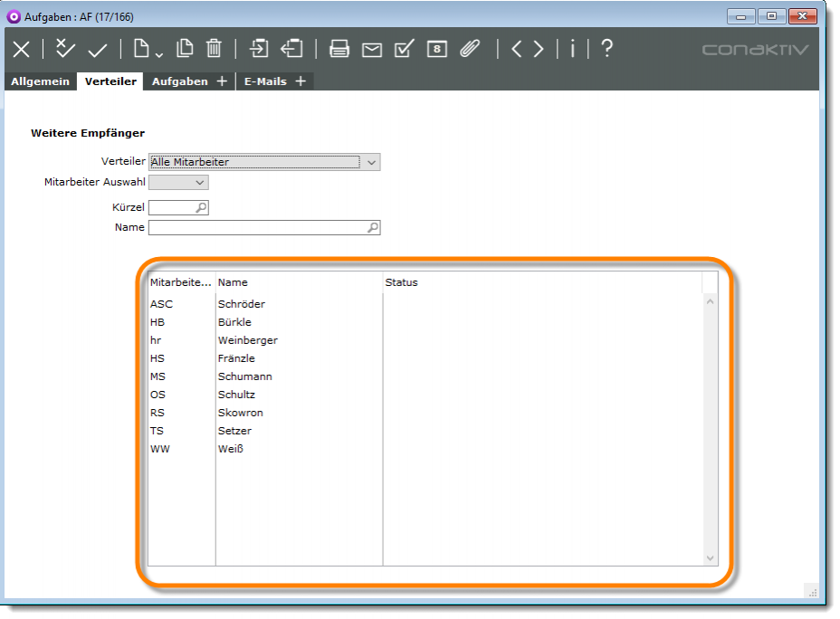This screenshot has height=619, width=840.
Task: Click the paperclip attachment icon
Action: [x=470, y=49]
